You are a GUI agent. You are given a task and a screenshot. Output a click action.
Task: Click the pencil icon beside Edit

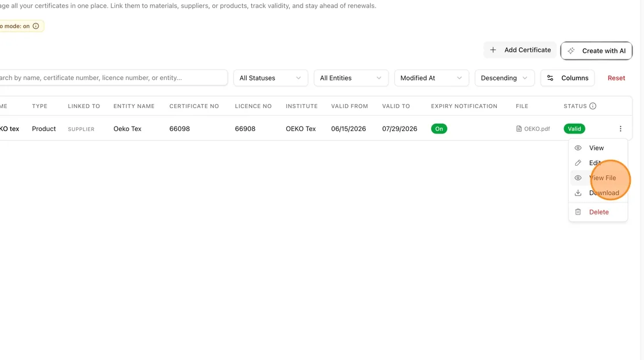(x=578, y=163)
